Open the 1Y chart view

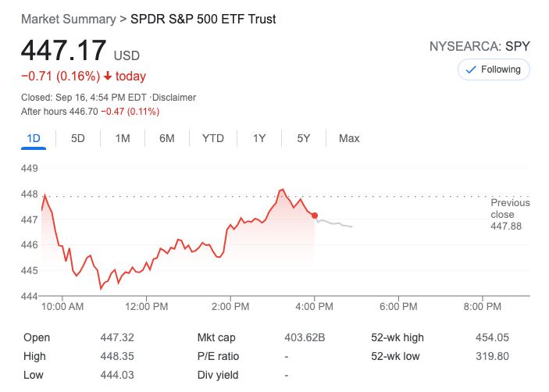(259, 138)
